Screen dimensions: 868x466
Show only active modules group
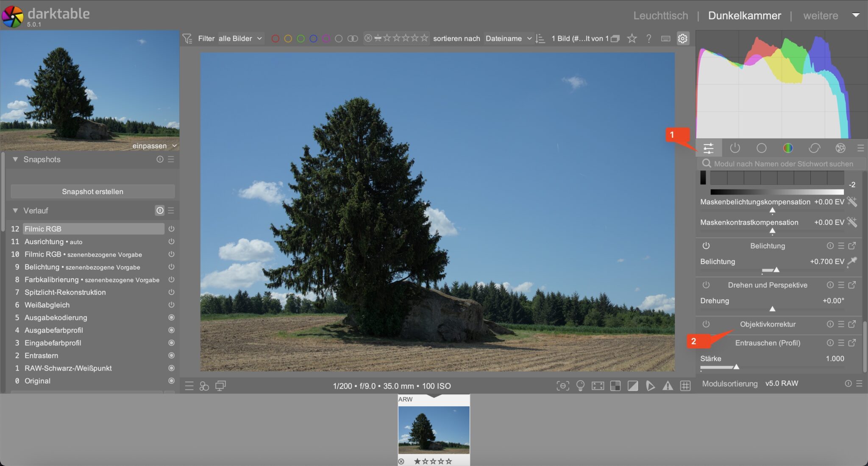click(735, 148)
